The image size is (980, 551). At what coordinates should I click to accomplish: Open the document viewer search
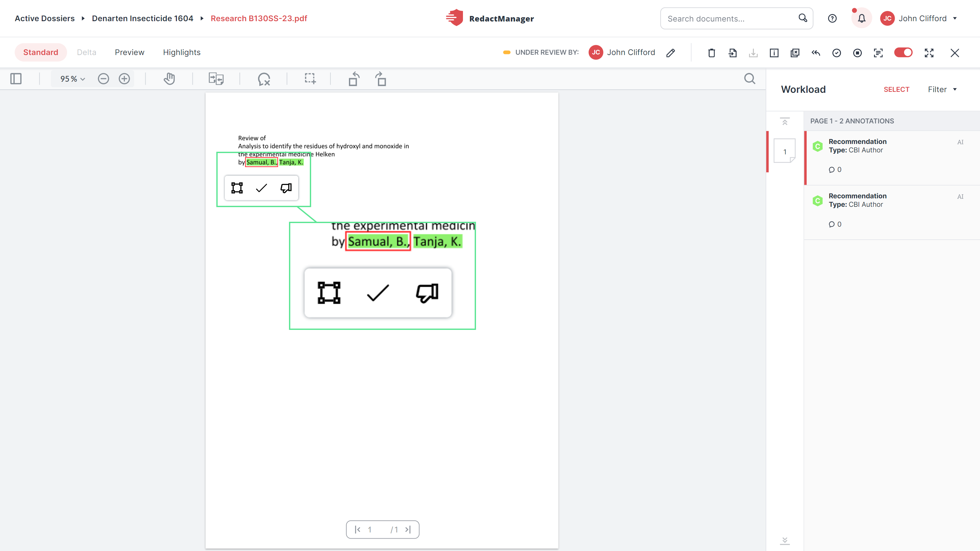click(749, 79)
